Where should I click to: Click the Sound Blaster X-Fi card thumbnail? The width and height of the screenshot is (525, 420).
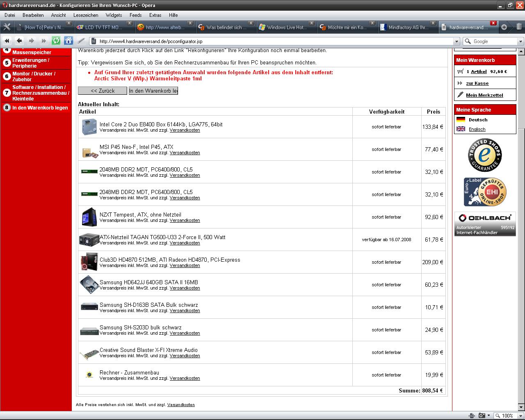point(89,354)
